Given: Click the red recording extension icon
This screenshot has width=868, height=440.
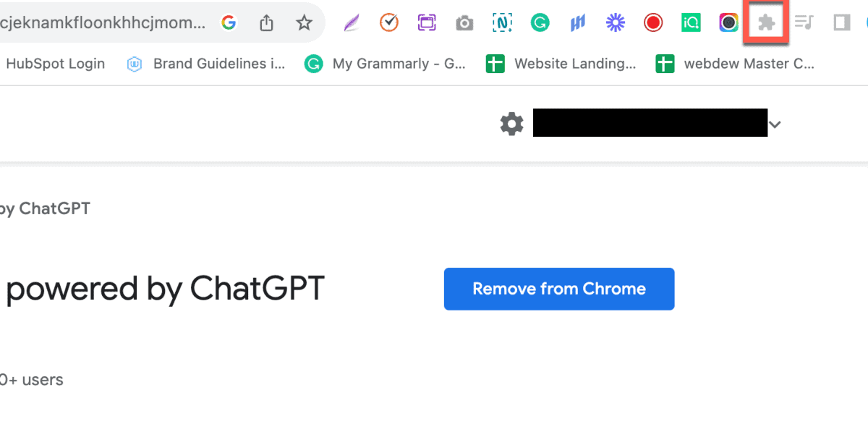Looking at the screenshot, I should (x=652, y=22).
